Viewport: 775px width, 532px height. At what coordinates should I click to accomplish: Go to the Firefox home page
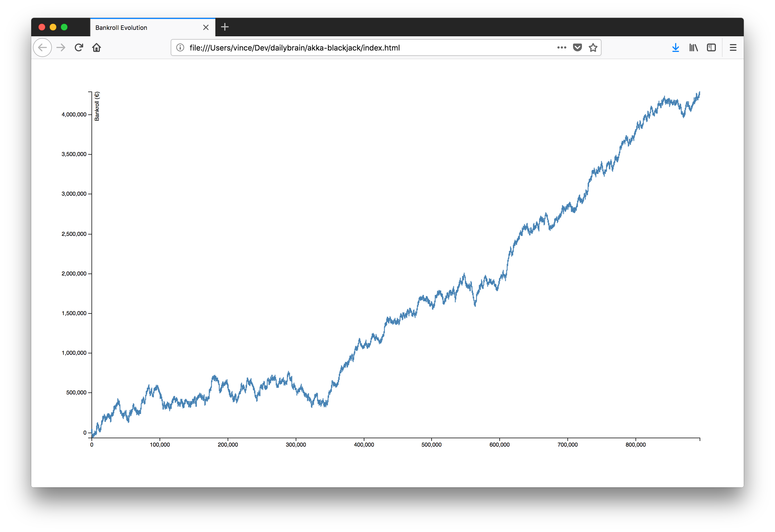click(x=96, y=48)
